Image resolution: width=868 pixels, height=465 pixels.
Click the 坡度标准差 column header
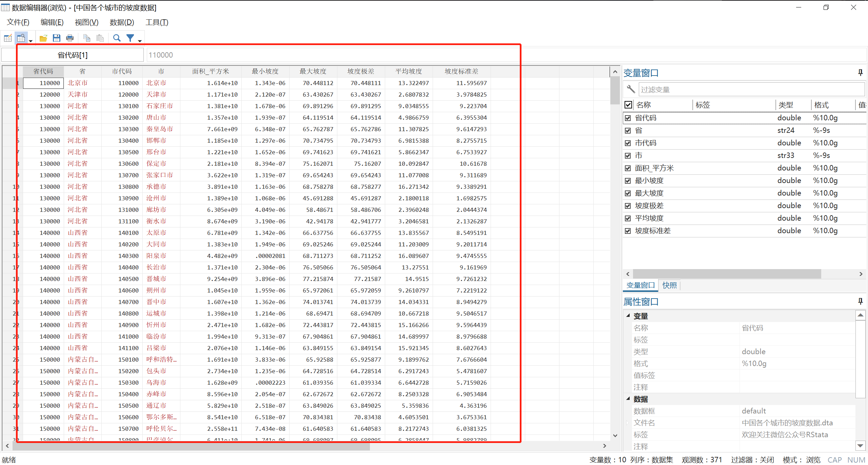click(461, 72)
